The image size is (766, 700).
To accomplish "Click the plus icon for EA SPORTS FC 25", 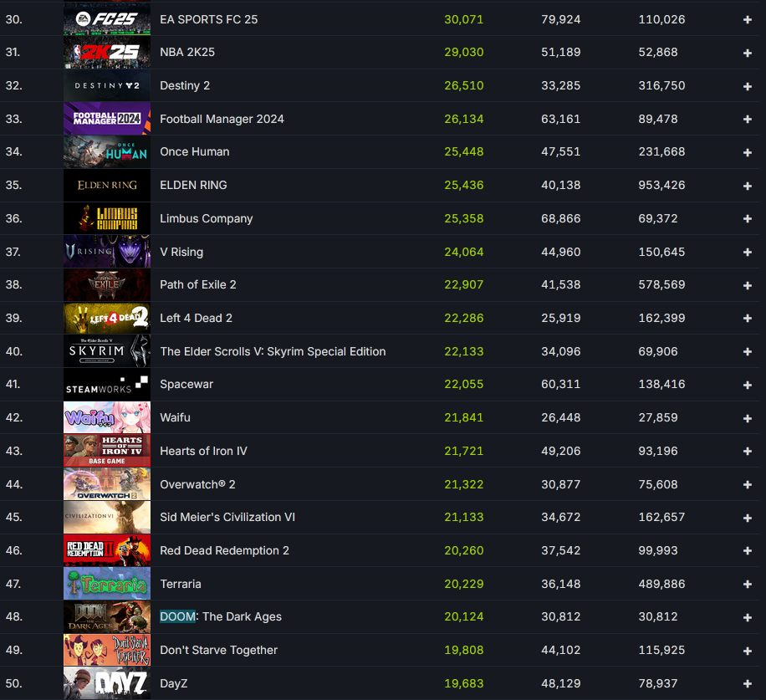I will pos(747,19).
